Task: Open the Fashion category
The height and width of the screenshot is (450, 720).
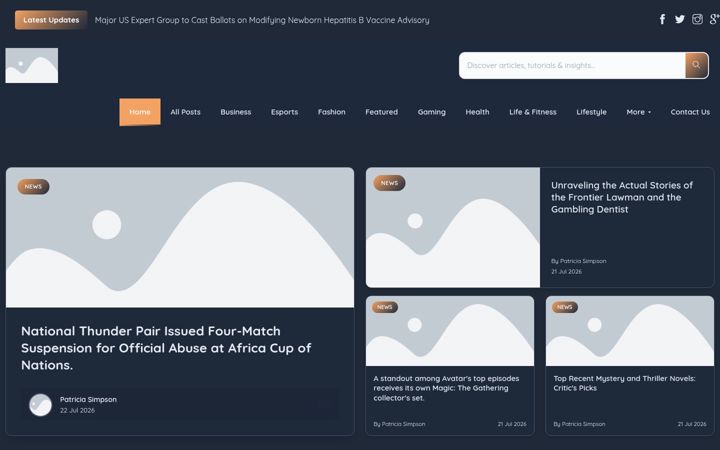Action: 332,112
